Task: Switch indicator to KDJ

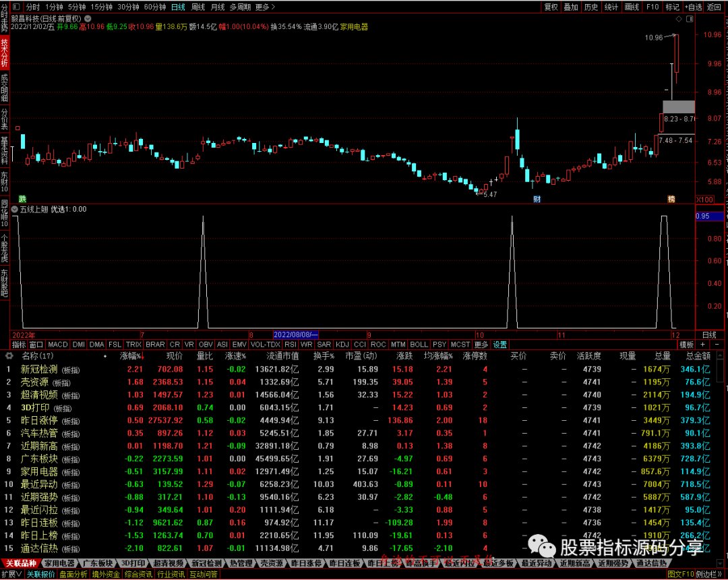Action: pos(342,345)
